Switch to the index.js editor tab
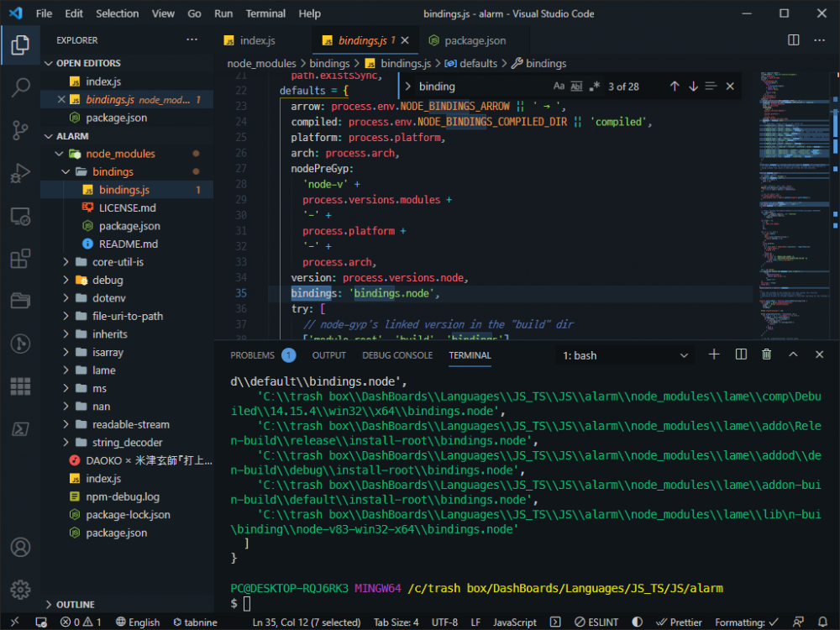 tap(258, 40)
